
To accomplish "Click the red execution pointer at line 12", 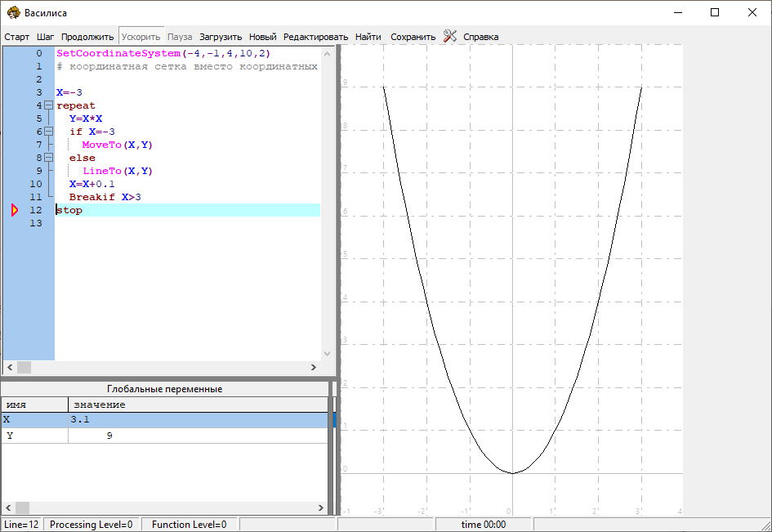I will 14,210.
